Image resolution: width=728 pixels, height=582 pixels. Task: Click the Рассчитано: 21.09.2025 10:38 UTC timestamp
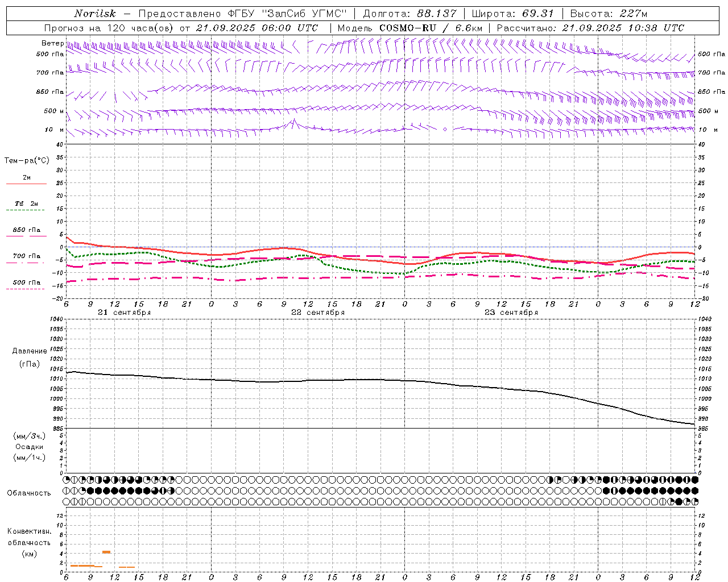[x=591, y=28]
